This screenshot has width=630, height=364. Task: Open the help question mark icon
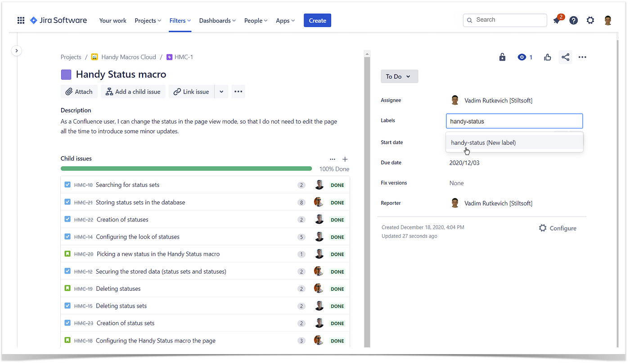pyautogui.click(x=573, y=20)
